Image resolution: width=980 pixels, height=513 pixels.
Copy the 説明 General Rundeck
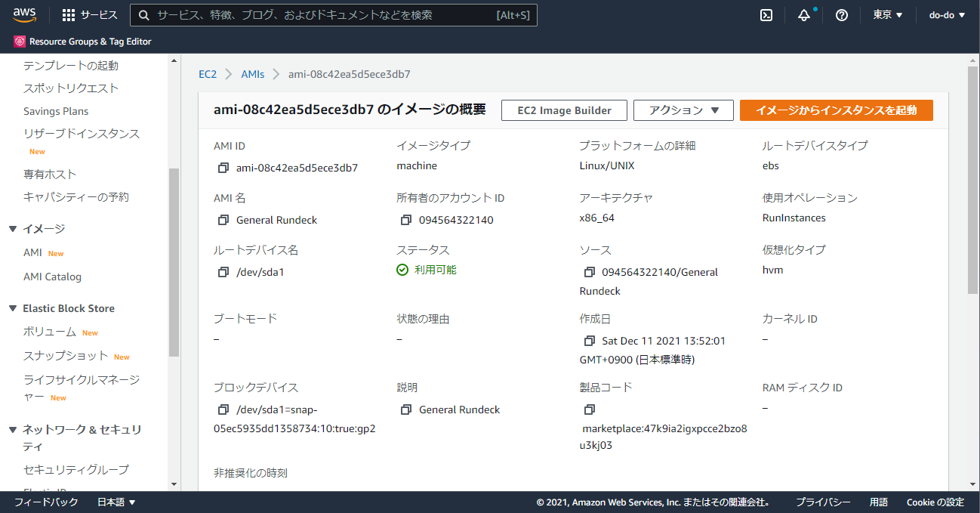[406, 409]
